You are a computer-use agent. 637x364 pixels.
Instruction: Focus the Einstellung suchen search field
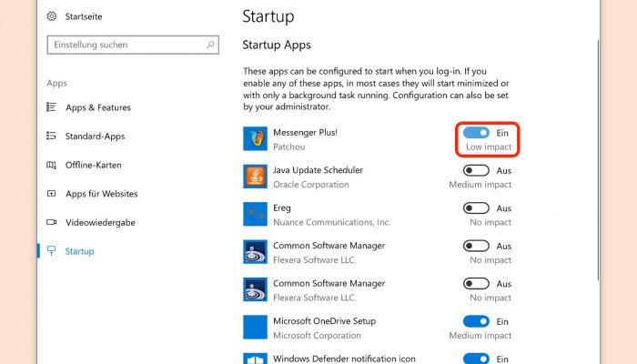click(x=133, y=45)
